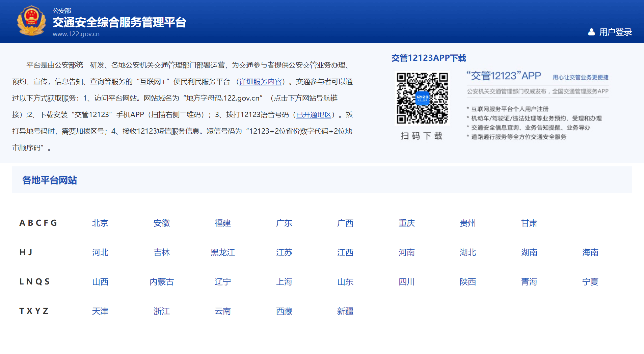Select 内蒙古 platform website
The height and width of the screenshot is (354, 644).
161,282
